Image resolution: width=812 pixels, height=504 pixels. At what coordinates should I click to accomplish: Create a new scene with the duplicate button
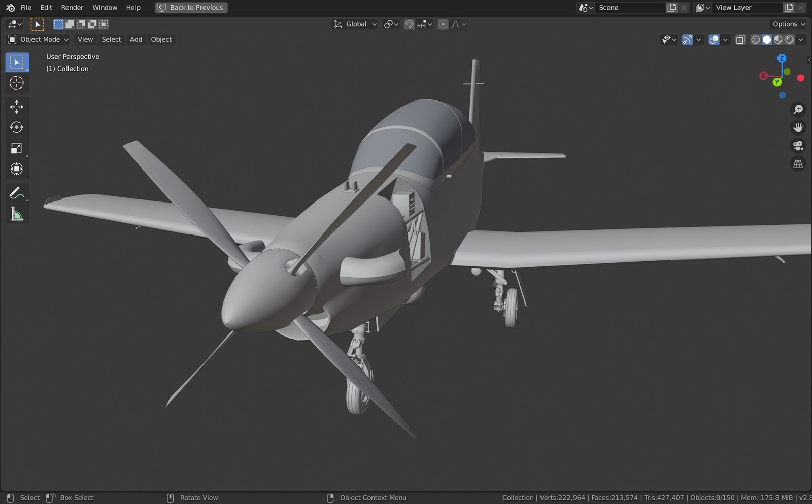tap(671, 7)
